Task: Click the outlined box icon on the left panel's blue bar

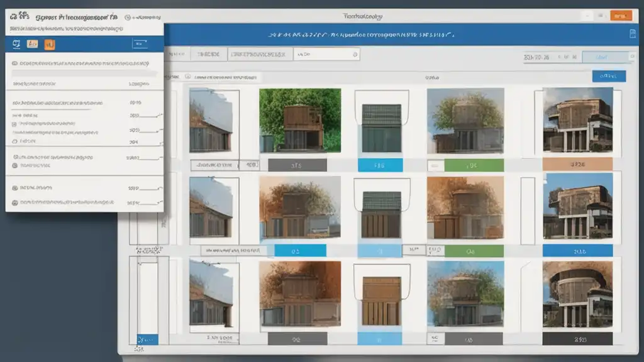Action: [140, 43]
